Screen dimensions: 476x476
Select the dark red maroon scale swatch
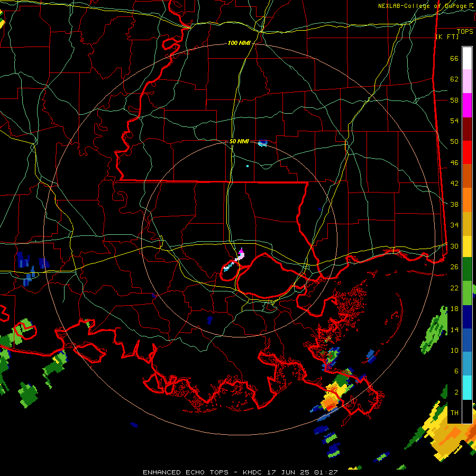[467, 129]
